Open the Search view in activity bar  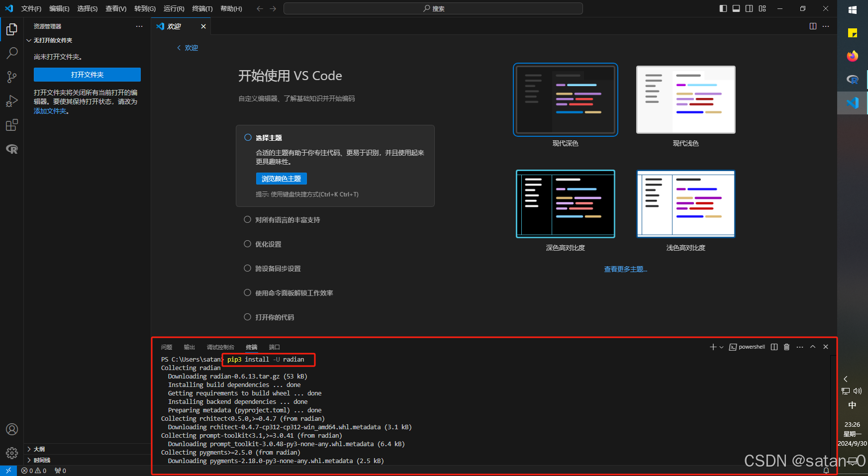pyautogui.click(x=12, y=53)
